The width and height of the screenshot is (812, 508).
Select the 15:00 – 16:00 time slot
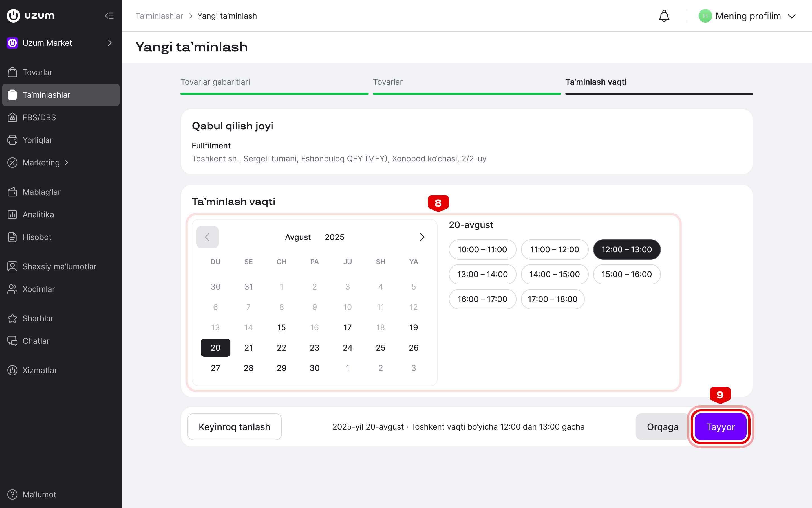626,274
